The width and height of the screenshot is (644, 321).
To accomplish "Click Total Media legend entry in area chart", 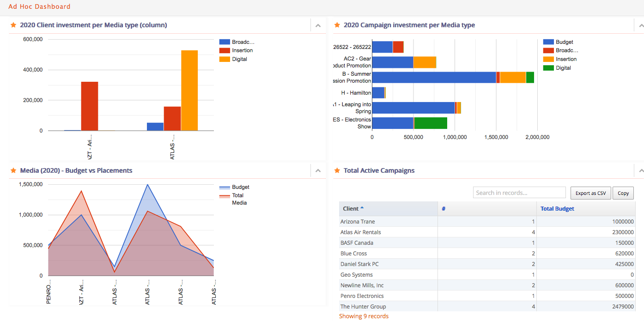I will pos(234,199).
